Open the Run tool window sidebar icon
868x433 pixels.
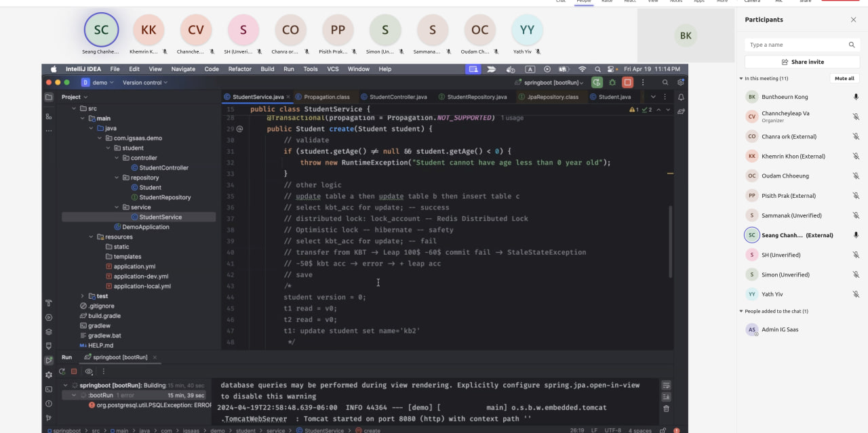coord(49,360)
